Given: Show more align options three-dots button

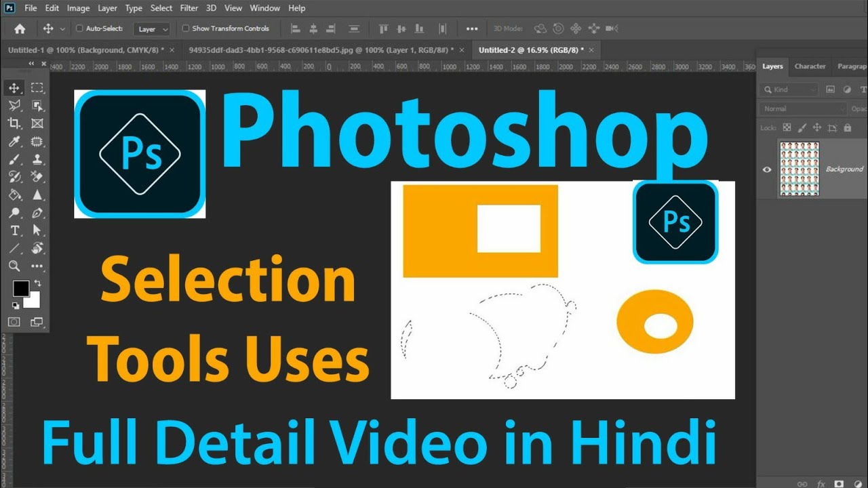Looking at the screenshot, I should tap(472, 29).
